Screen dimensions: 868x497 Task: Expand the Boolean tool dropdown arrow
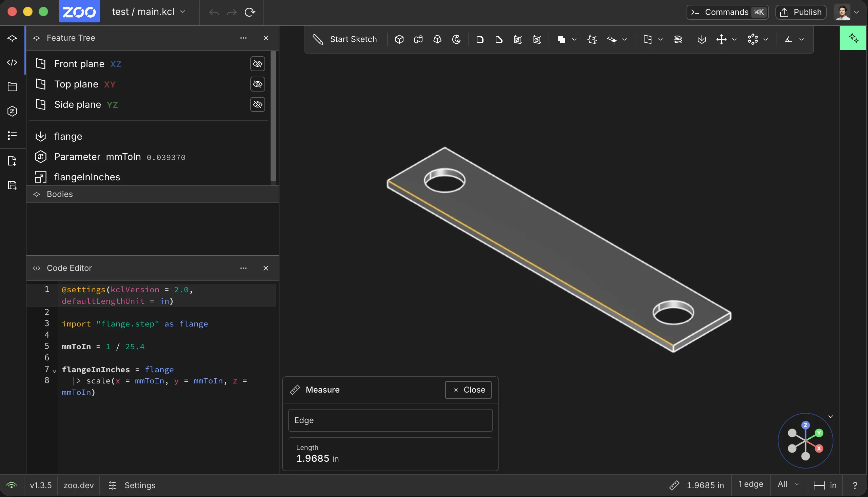tap(574, 40)
